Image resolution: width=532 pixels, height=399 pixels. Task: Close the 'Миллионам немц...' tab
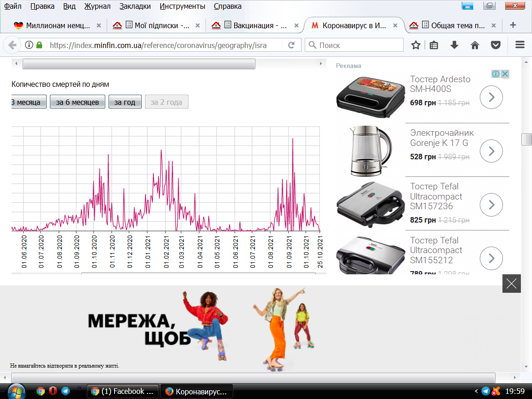pyautogui.click(x=99, y=25)
